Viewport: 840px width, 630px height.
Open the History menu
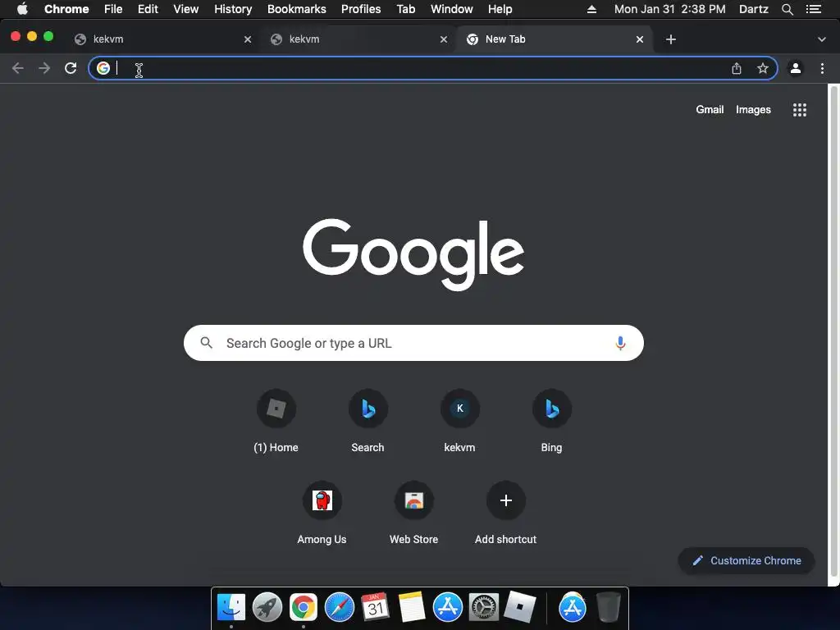point(233,9)
